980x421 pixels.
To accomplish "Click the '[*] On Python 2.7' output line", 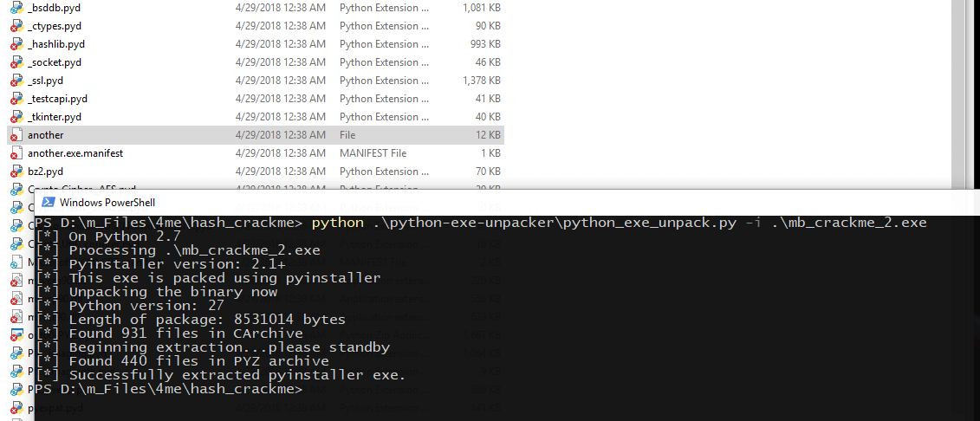I will click(x=109, y=236).
